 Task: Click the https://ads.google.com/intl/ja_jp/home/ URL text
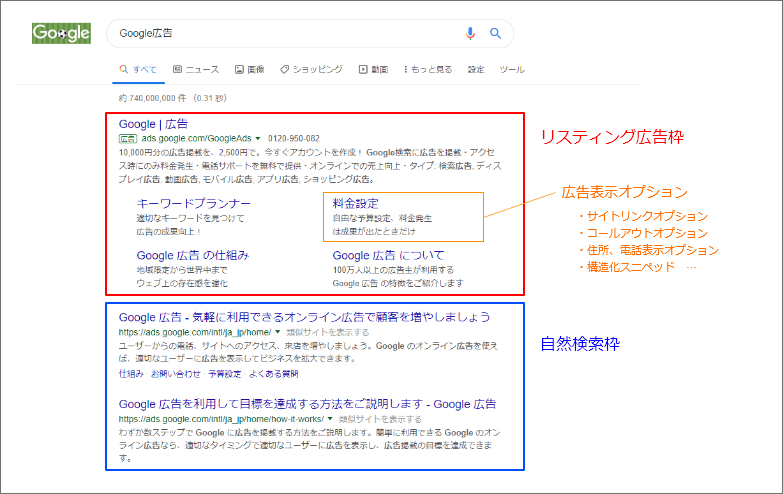pos(195,332)
